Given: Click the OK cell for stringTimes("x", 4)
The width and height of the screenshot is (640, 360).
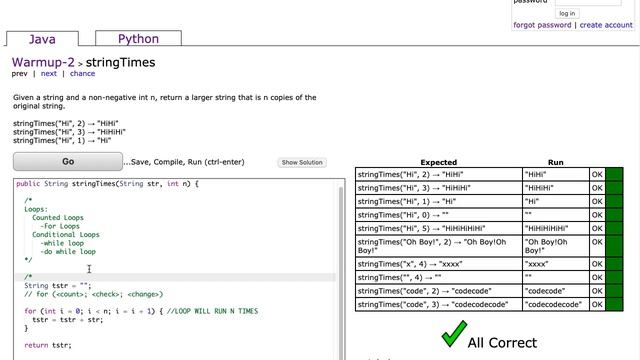Looking at the screenshot, I should (597, 264).
